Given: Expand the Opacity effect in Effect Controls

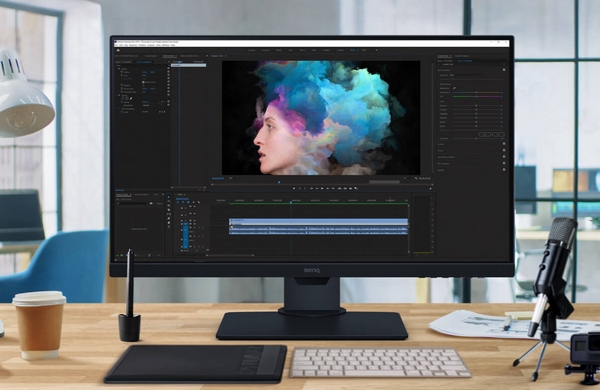Looking at the screenshot, I should pos(117,95).
